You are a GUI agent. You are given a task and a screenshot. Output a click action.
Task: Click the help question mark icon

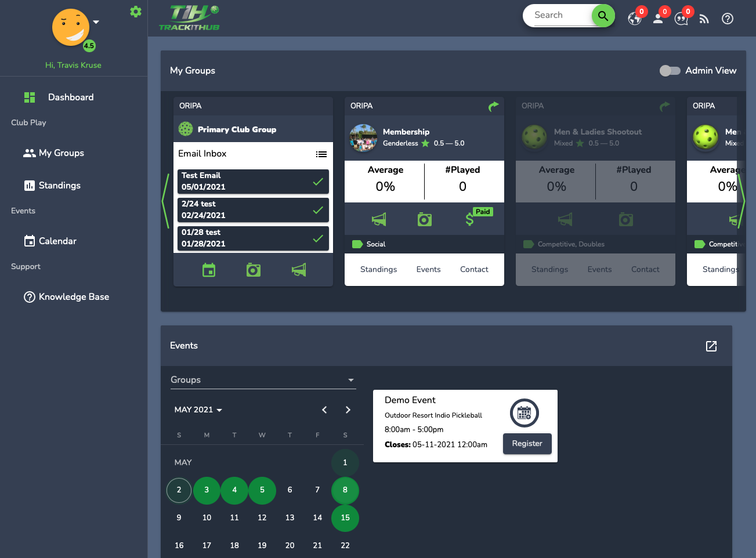[727, 19]
